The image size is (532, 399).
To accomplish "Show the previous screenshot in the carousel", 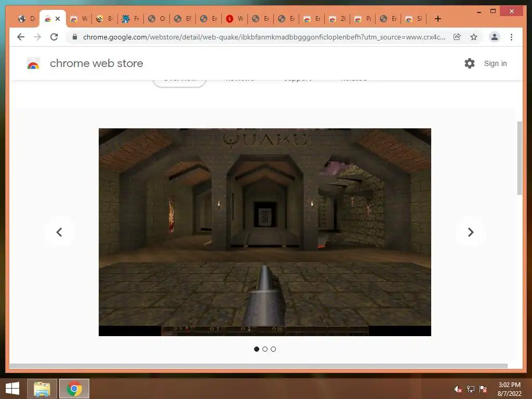I will click(x=59, y=232).
